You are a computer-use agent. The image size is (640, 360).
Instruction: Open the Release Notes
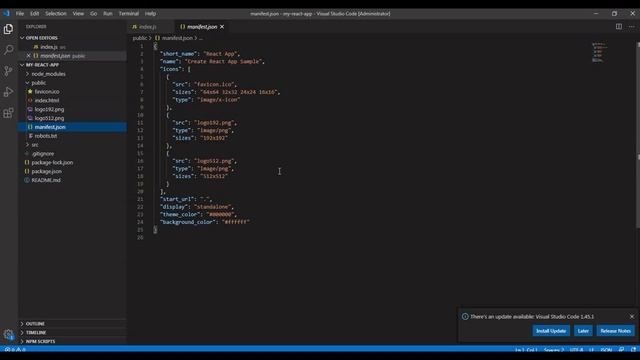615,331
